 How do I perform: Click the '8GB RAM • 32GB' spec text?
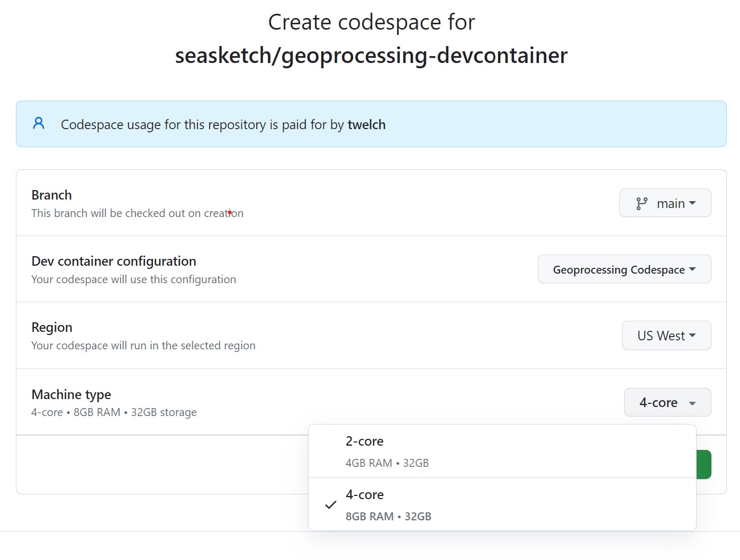[x=388, y=516]
